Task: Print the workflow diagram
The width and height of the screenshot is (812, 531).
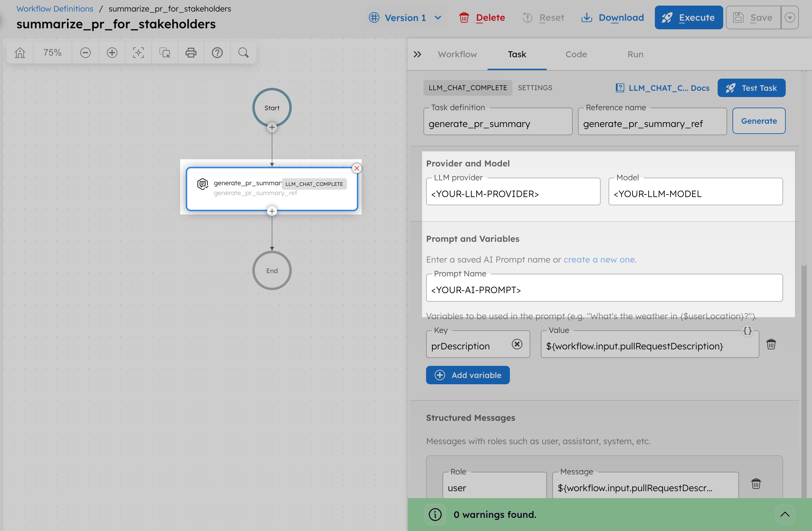Action: pyautogui.click(x=191, y=53)
